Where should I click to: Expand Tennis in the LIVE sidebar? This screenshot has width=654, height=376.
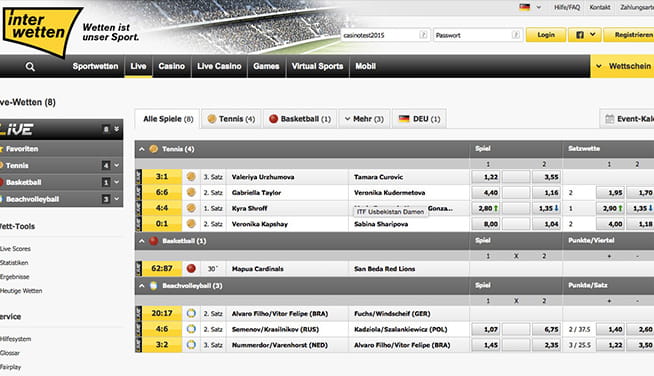[117, 166]
